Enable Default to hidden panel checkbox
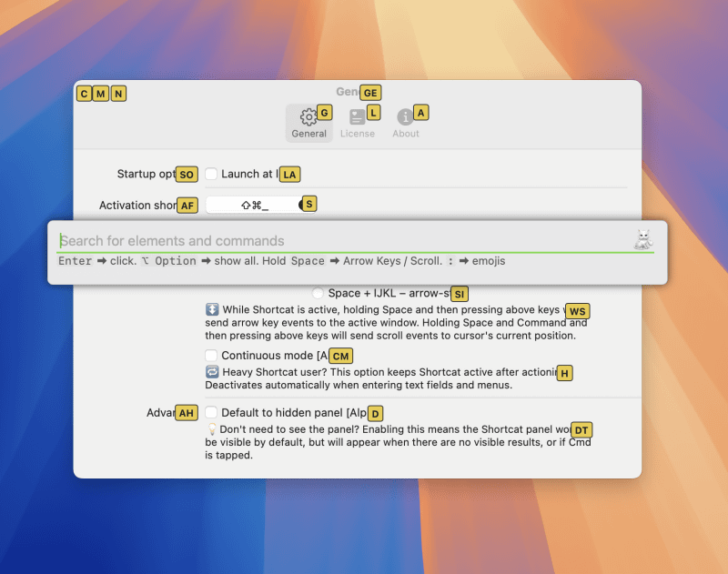Screen dimensions: 728x574 (x=211, y=412)
